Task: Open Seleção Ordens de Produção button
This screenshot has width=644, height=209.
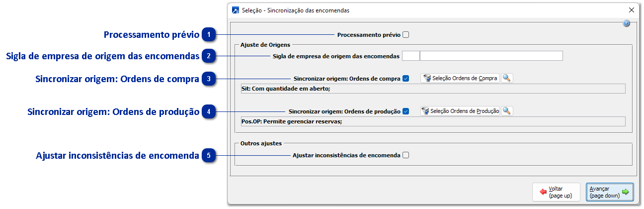Action: pyautogui.click(x=460, y=111)
